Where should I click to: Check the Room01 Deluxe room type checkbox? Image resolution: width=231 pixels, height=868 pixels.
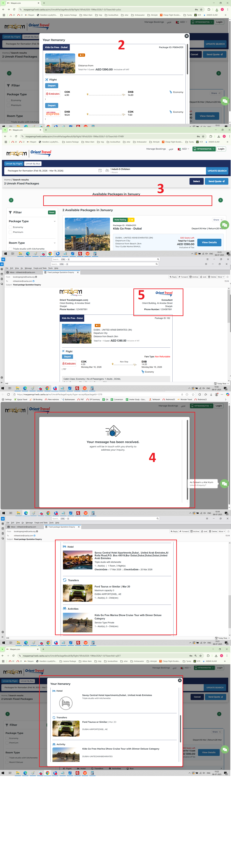click(x=7, y=762)
